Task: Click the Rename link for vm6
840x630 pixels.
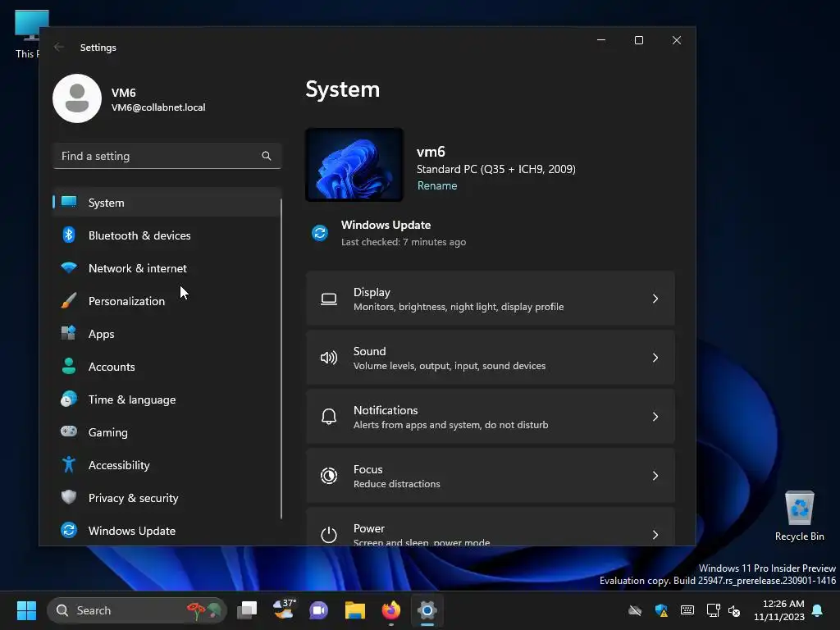Action: click(437, 186)
